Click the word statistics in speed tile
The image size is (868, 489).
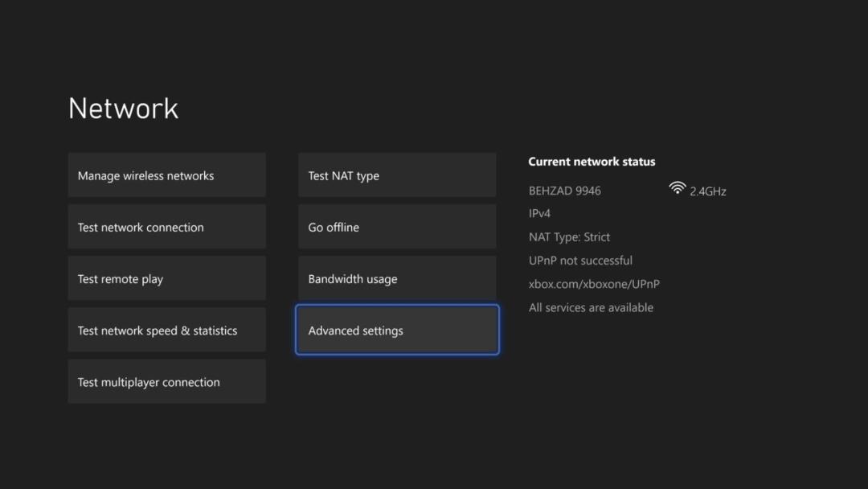[215, 331]
